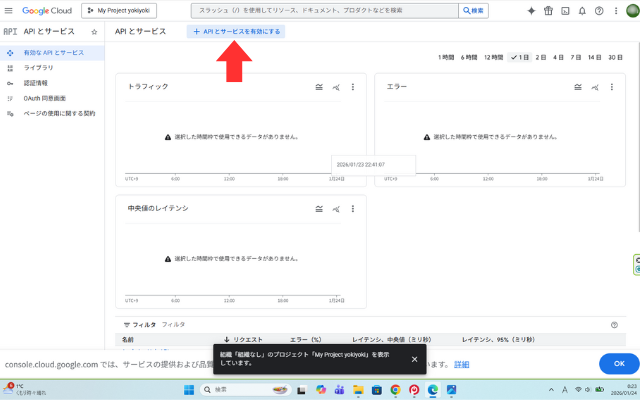Open the Cloud Shell terminal icon

click(x=565, y=10)
